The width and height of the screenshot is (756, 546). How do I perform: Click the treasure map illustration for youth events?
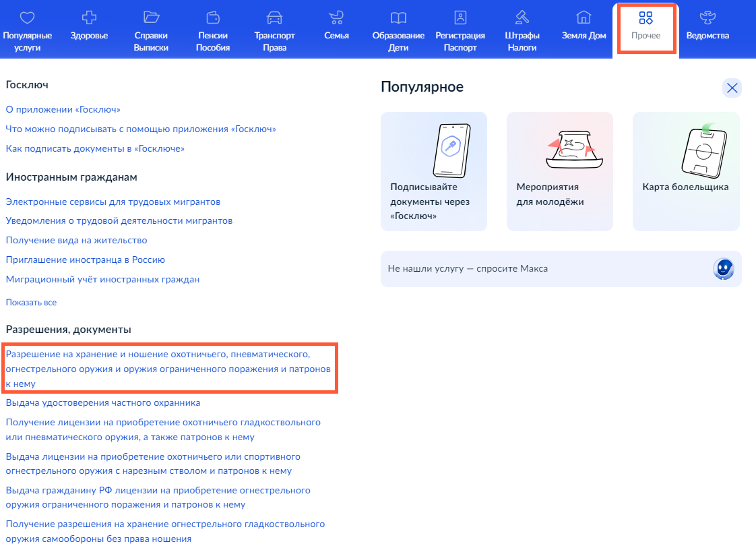coord(574,149)
